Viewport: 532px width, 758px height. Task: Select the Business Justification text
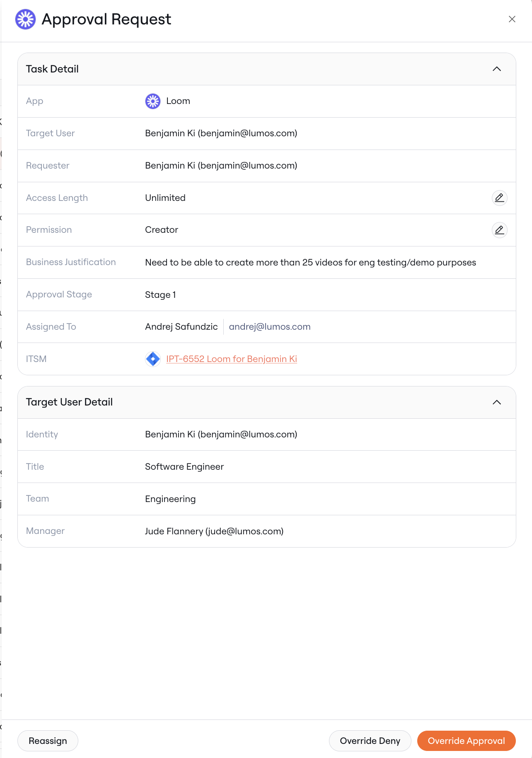tap(310, 263)
